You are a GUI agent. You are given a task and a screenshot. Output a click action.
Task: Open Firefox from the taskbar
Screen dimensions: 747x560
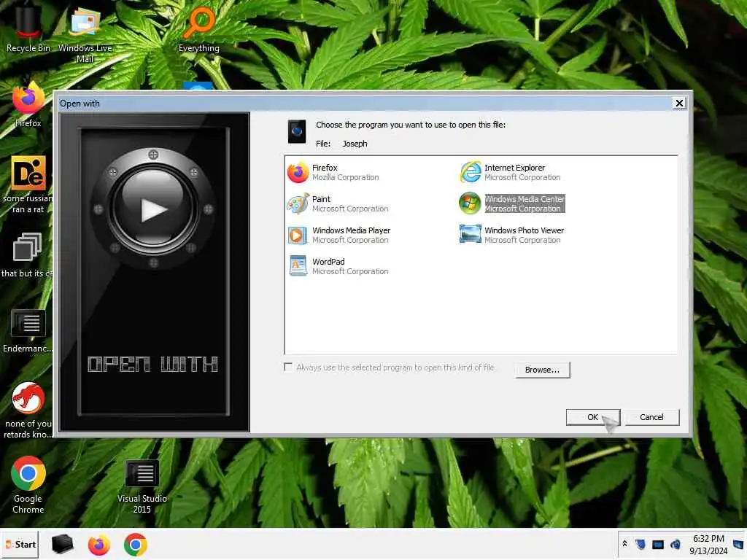(99, 545)
